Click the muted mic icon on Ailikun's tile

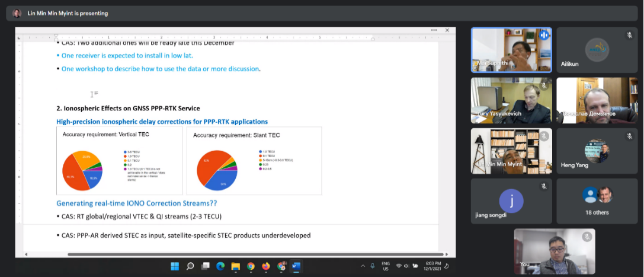(629, 35)
